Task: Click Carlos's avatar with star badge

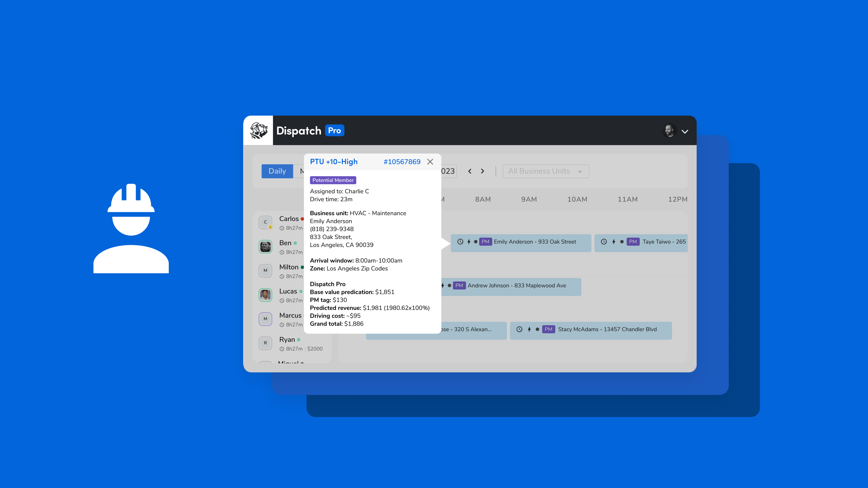Action: [x=265, y=222]
